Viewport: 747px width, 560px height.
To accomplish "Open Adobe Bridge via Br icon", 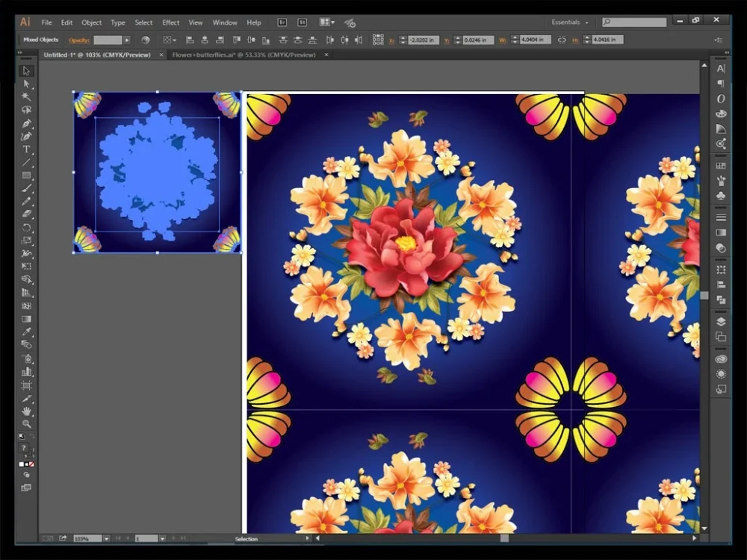I will click(x=282, y=22).
